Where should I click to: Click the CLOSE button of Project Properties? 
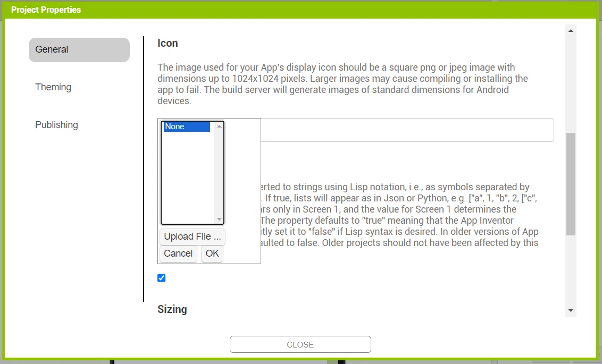[300, 344]
